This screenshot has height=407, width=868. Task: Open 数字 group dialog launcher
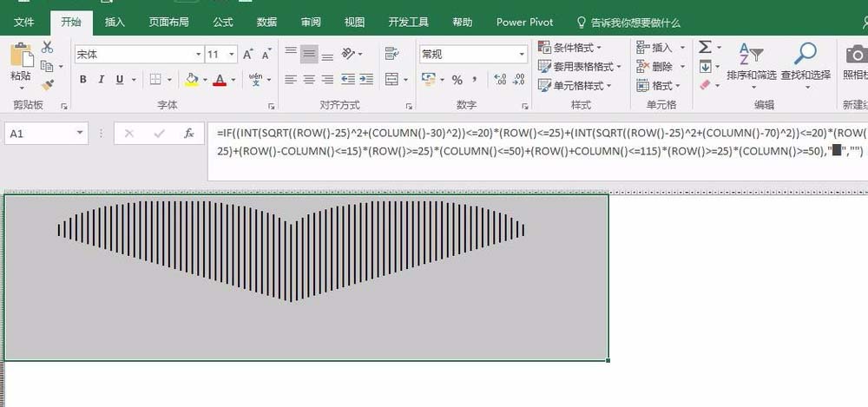click(524, 105)
